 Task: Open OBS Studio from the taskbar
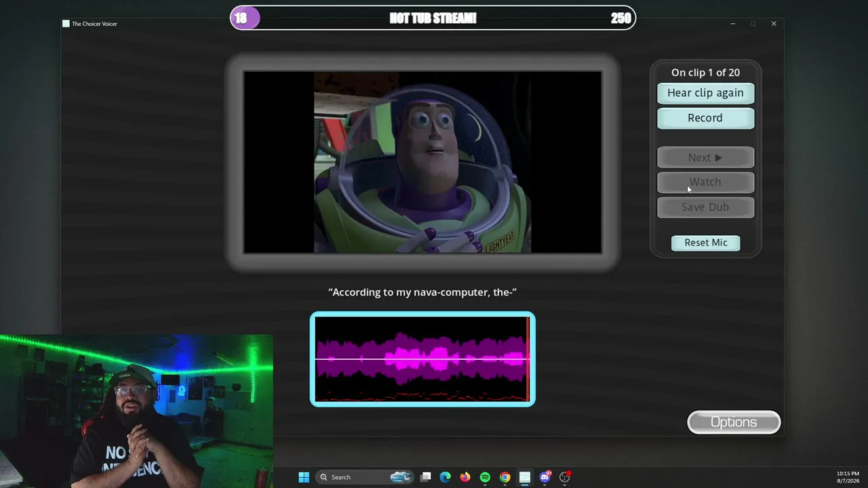coord(564,477)
